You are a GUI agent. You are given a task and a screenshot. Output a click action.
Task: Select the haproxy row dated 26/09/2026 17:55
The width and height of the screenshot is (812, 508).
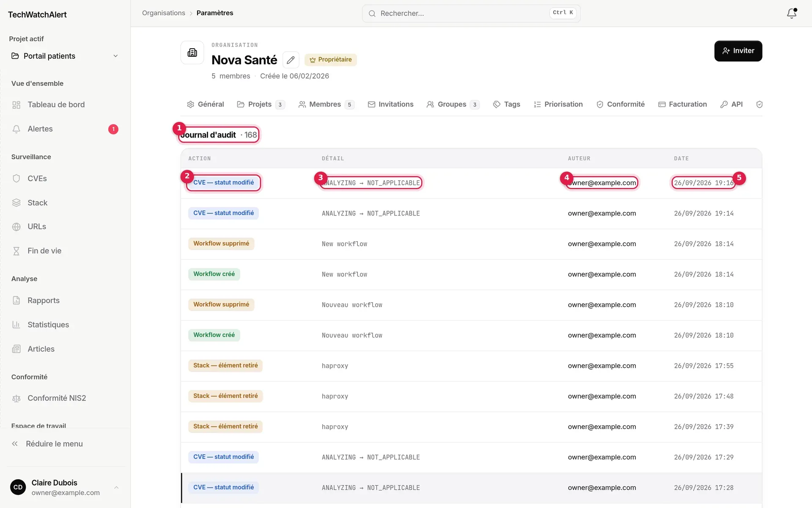471,366
